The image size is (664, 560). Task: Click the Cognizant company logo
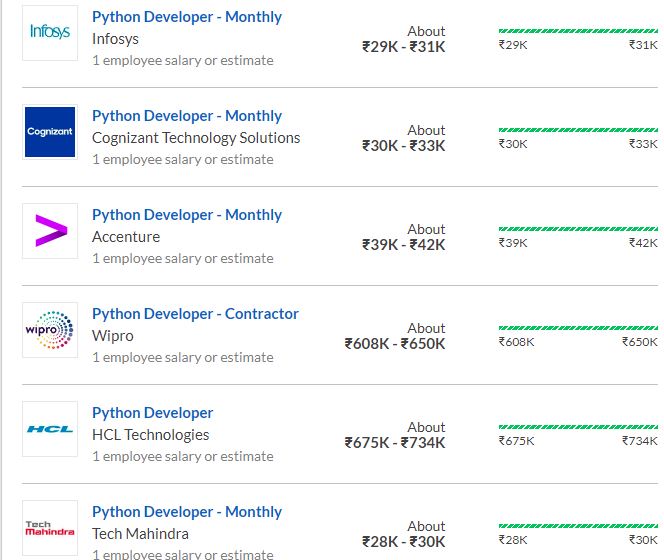[50, 132]
